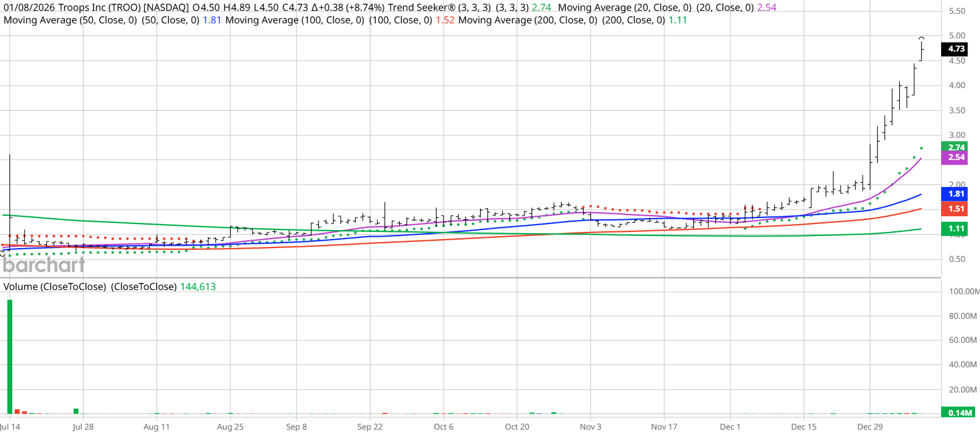
Task: Click the Sep 8 date label
Action: tap(296, 427)
